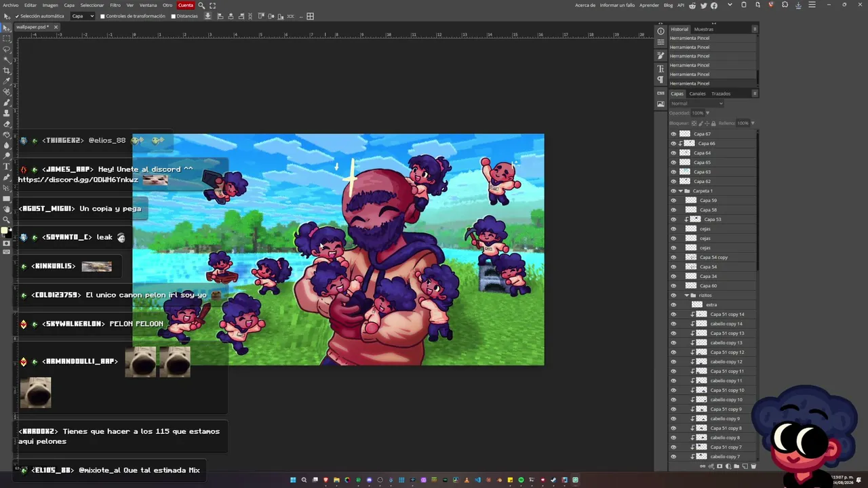Switch to the Muestras tab

704,29
